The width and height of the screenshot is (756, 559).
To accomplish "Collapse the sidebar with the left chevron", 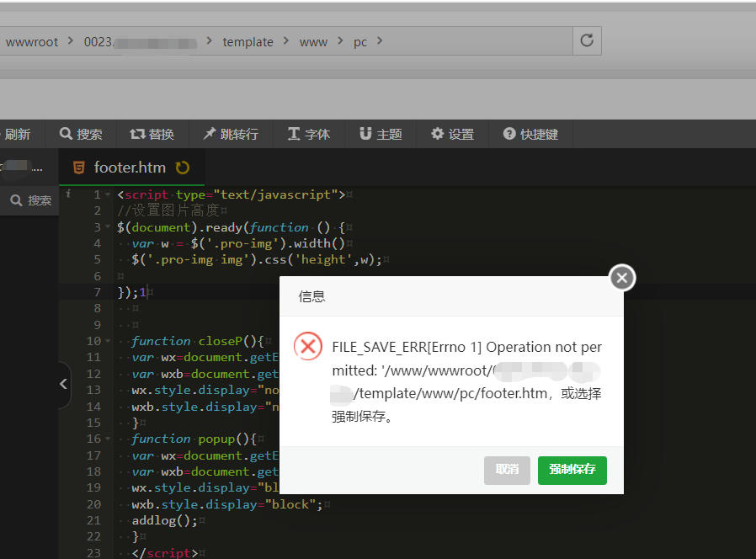I will (63, 384).
